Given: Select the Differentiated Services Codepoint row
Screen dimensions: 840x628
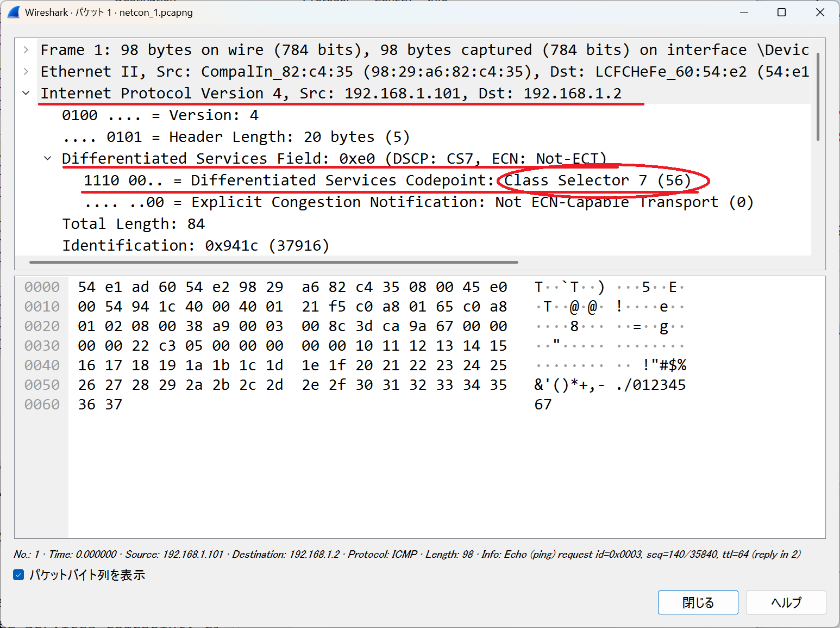Looking at the screenshot, I should pyautogui.click(x=387, y=181).
